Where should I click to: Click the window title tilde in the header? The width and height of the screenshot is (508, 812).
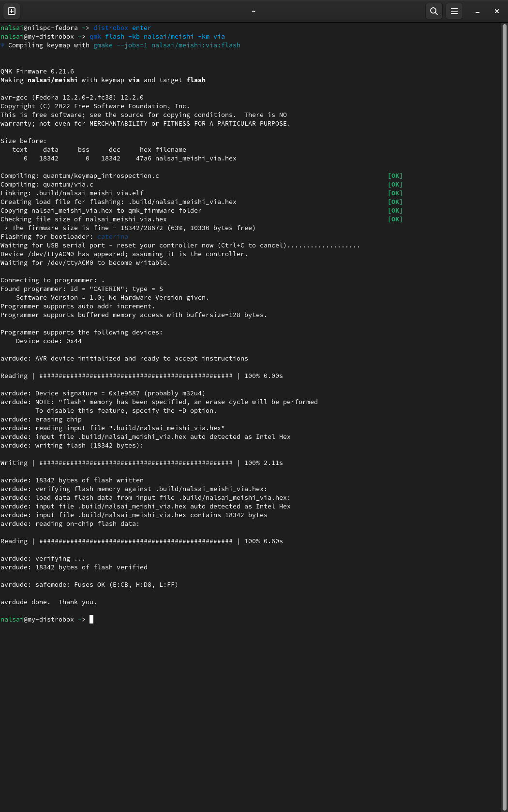tap(254, 11)
